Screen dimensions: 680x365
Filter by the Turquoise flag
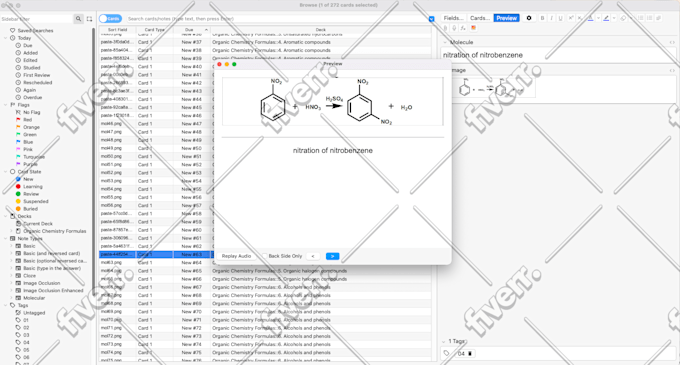pyautogui.click(x=34, y=157)
